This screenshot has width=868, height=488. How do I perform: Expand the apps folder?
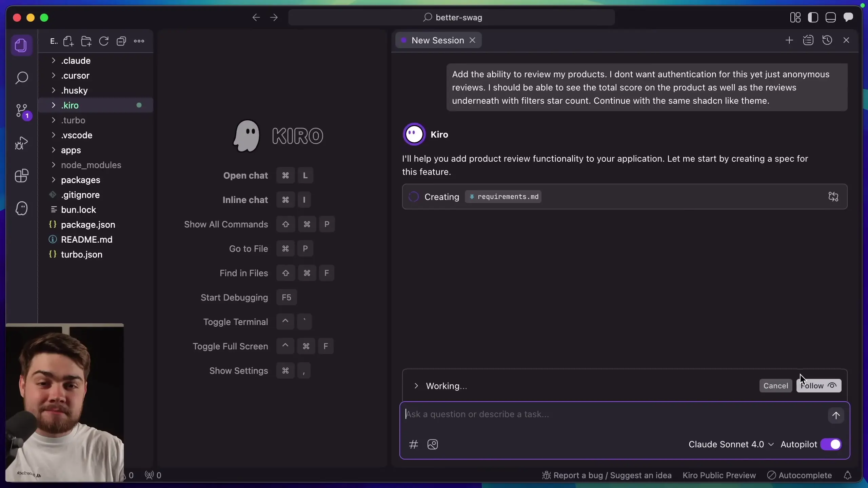tap(95, 150)
